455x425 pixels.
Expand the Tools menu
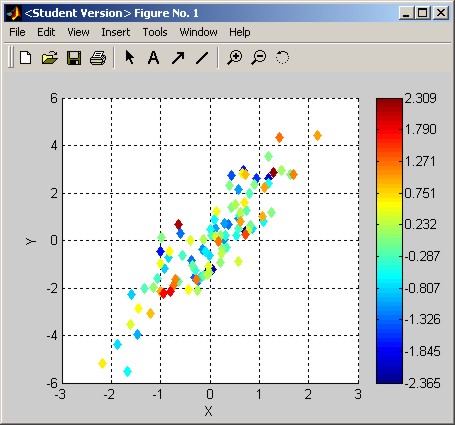(x=155, y=32)
